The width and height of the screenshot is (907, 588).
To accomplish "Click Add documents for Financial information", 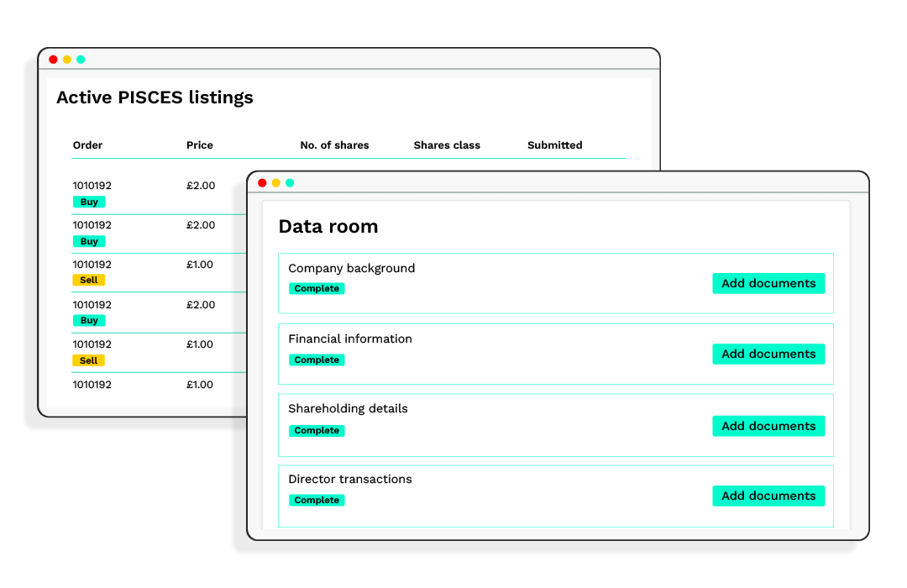I will point(768,354).
